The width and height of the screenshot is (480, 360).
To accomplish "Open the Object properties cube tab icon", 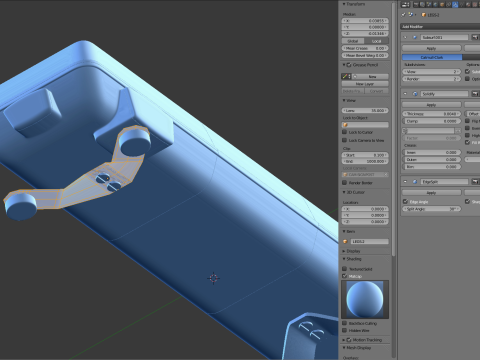I will coord(442,4).
